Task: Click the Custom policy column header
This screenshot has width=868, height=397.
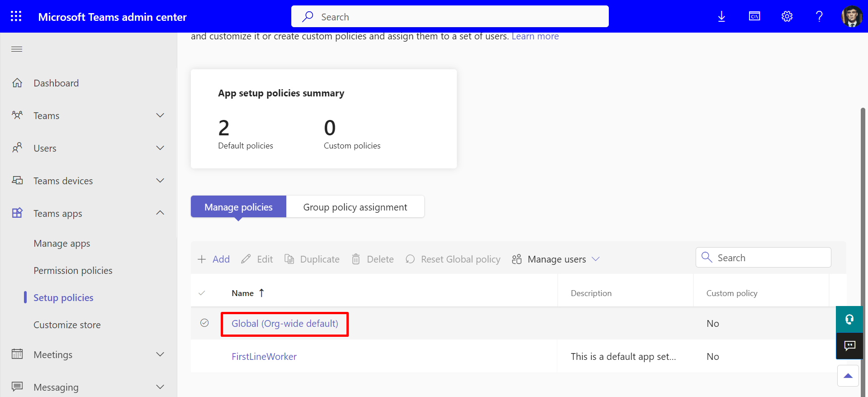Action: (732, 293)
